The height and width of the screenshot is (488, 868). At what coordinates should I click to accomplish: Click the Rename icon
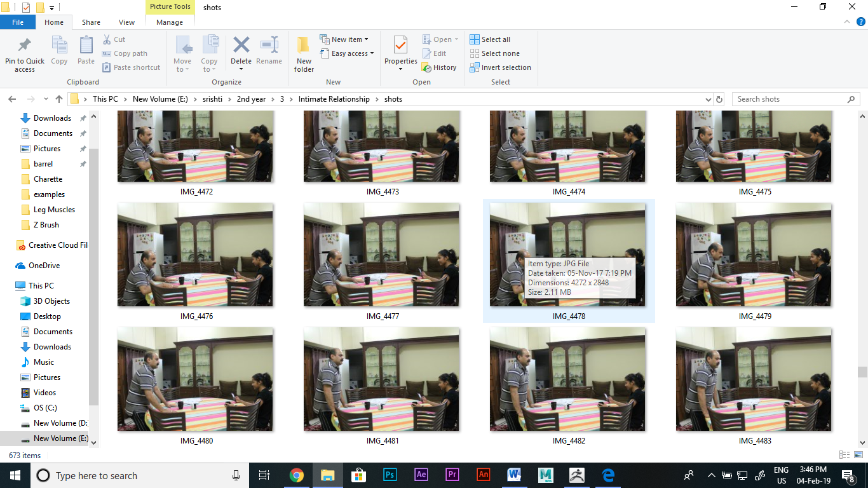click(x=269, y=45)
